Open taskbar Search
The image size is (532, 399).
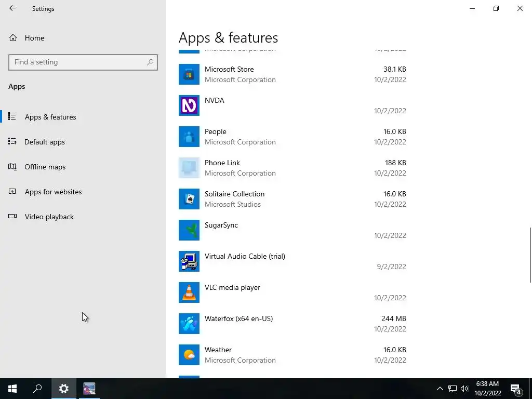pyautogui.click(x=37, y=389)
